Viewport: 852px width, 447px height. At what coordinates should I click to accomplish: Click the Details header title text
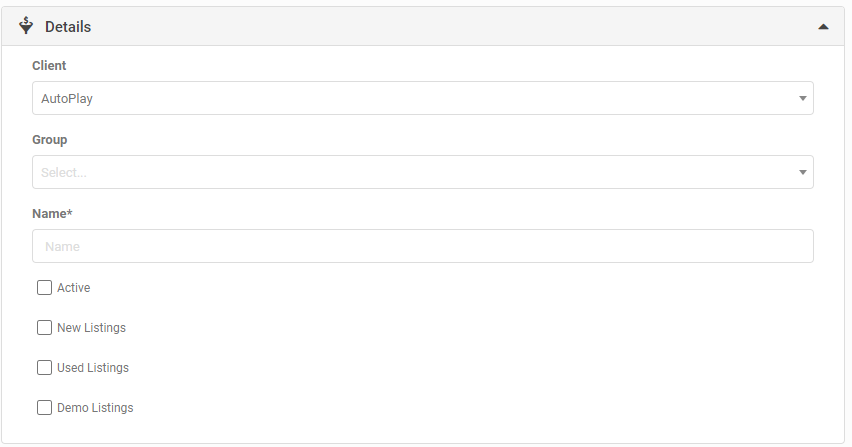68,27
